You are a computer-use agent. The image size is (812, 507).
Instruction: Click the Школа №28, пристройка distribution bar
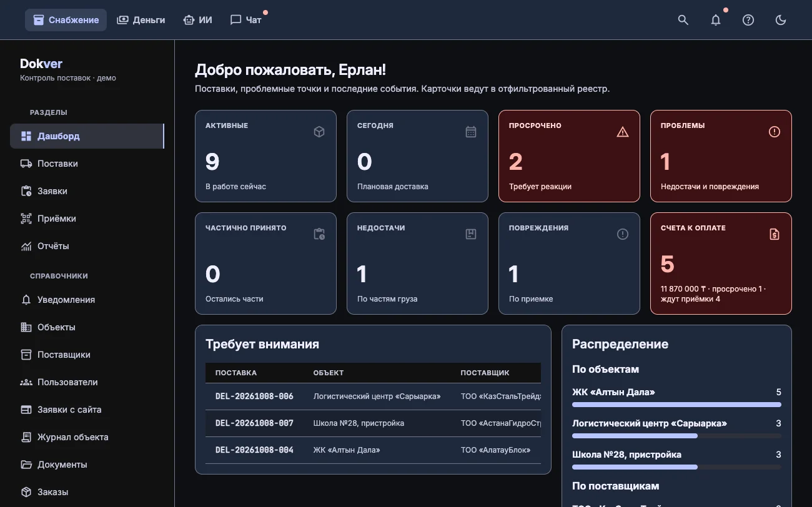coord(676,467)
